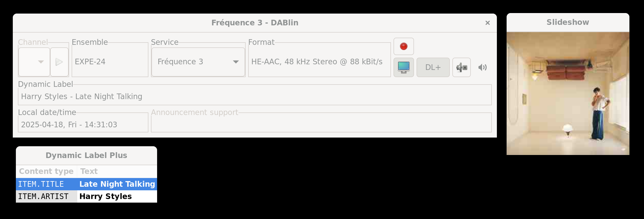Toggle the DL+ window button
Viewport: 644px width, 219px height.
(x=433, y=67)
